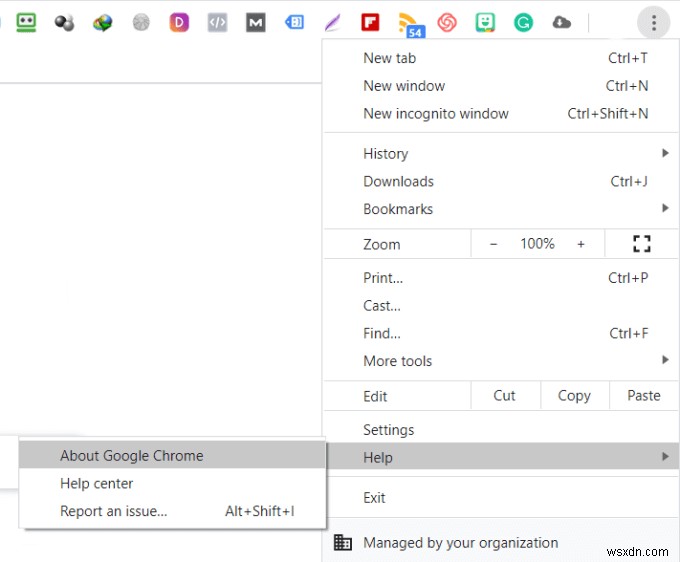
Task: Open the More tools entry
Action: pos(501,361)
